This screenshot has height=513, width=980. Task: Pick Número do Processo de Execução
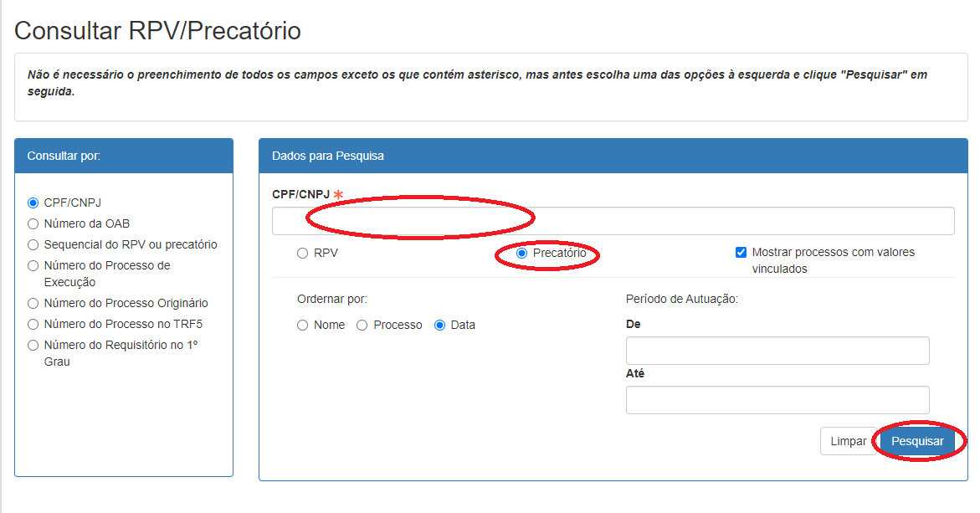click(x=33, y=266)
